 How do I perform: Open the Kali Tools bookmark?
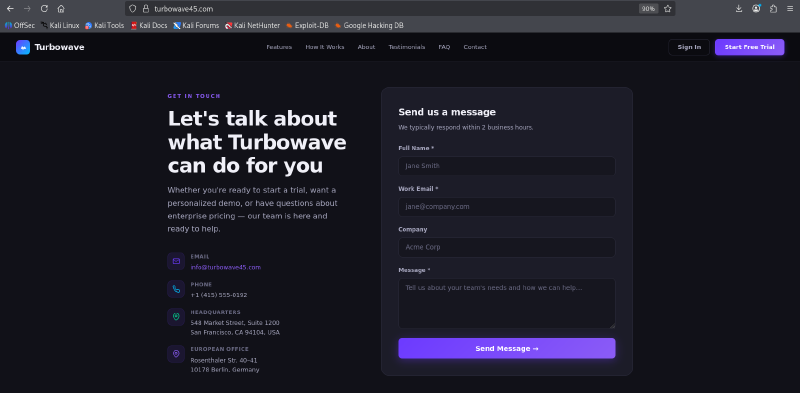pos(105,25)
